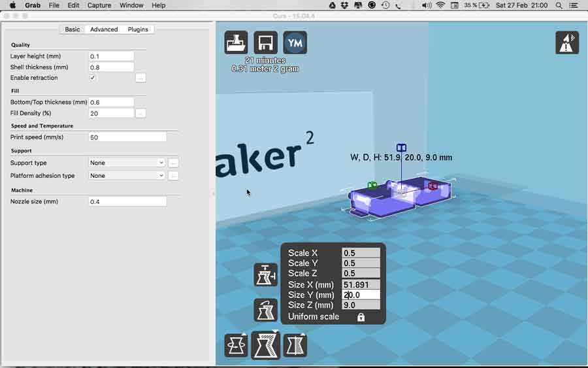Click the Wi-Fi icon in menu bar
588x368 pixels.
coord(440,5)
